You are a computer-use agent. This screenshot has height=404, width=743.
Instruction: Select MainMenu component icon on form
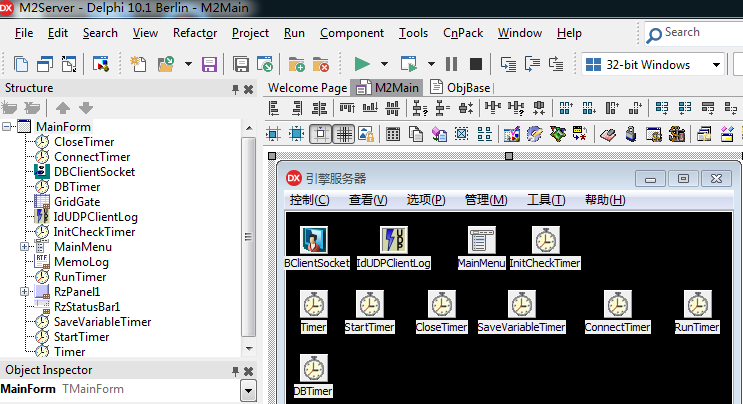coord(481,240)
